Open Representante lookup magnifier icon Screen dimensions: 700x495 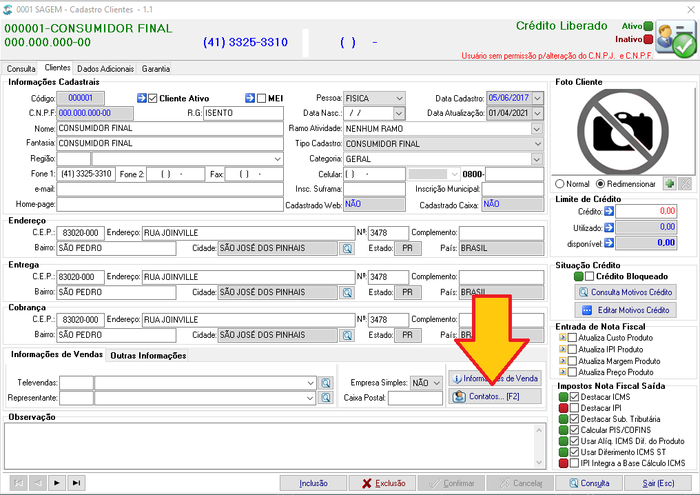tap(326, 398)
